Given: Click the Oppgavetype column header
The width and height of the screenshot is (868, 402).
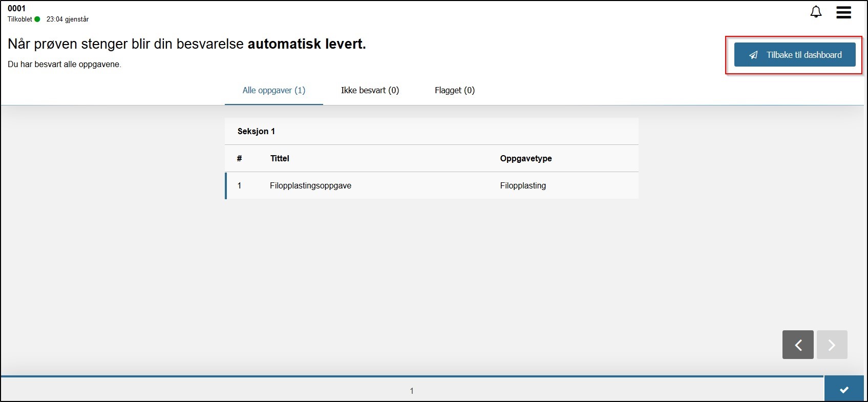Looking at the screenshot, I should 526,159.
